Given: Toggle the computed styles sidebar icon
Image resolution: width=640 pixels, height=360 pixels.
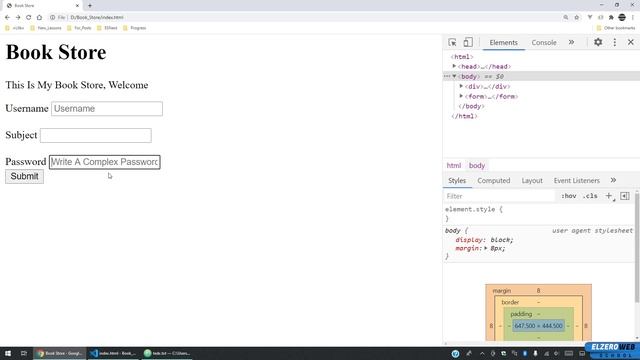Looking at the screenshot, I should [x=624, y=196].
